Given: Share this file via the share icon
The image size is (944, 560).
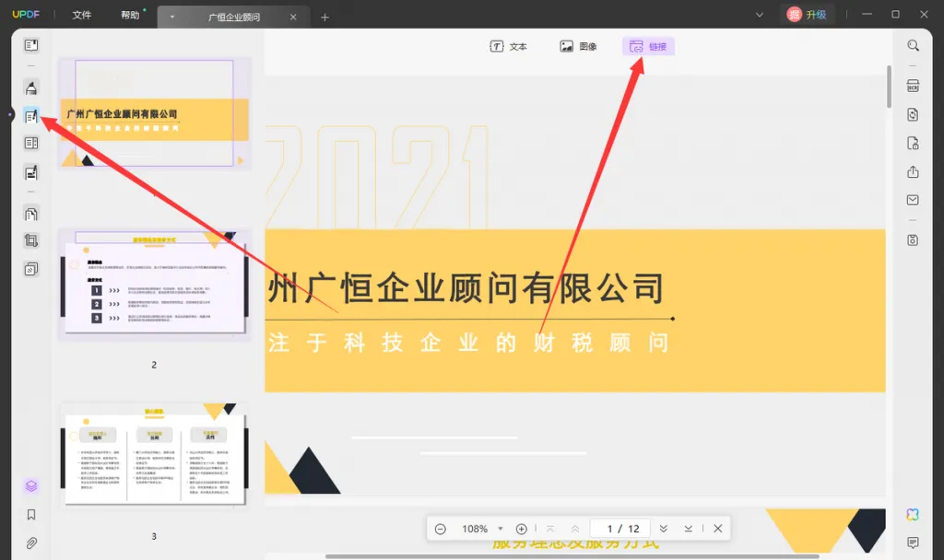Looking at the screenshot, I should [x=913, y=172].
